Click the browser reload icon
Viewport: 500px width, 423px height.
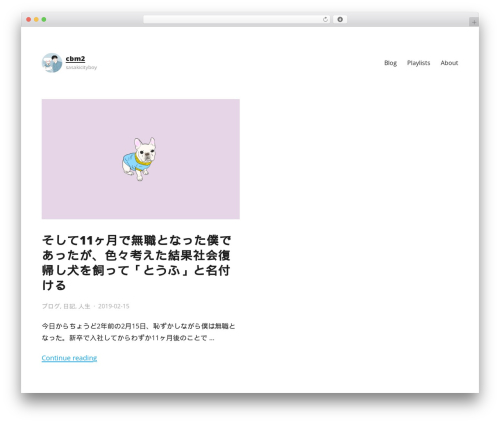325,20
